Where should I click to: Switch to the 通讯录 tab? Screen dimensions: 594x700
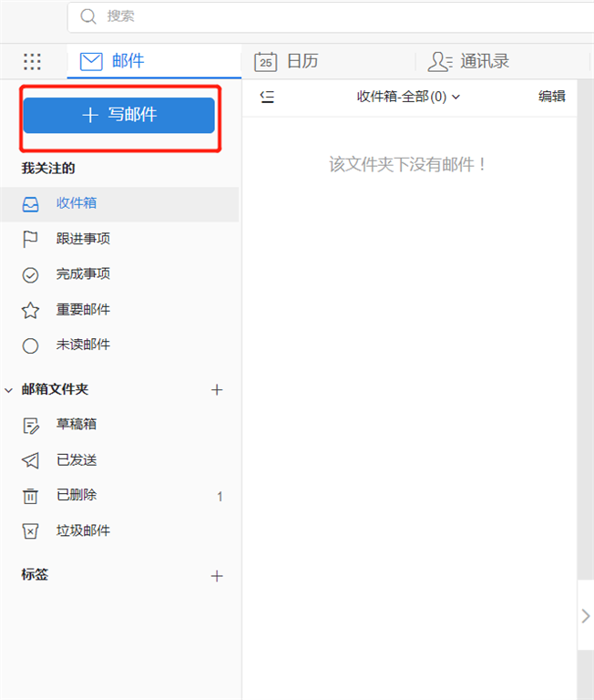503,61
